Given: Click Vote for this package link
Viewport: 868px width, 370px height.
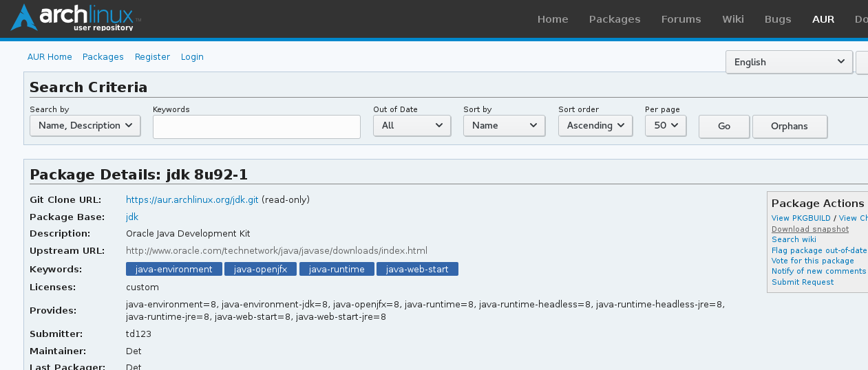Looking at the screenshot, I should [x=813, y=261].
